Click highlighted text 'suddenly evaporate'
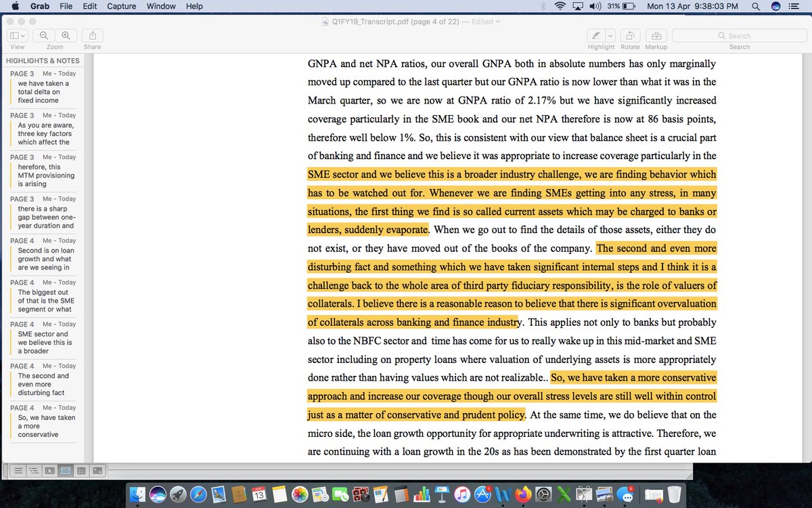 (386, 230)
